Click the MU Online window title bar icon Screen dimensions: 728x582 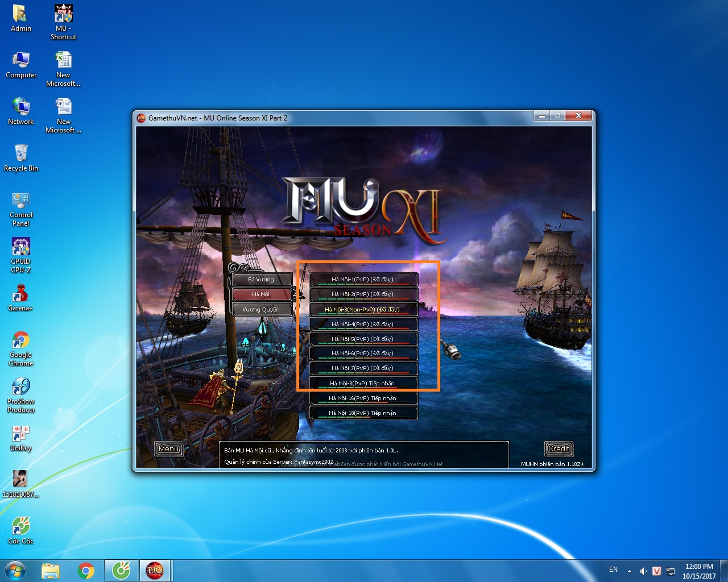click(142, 118)
